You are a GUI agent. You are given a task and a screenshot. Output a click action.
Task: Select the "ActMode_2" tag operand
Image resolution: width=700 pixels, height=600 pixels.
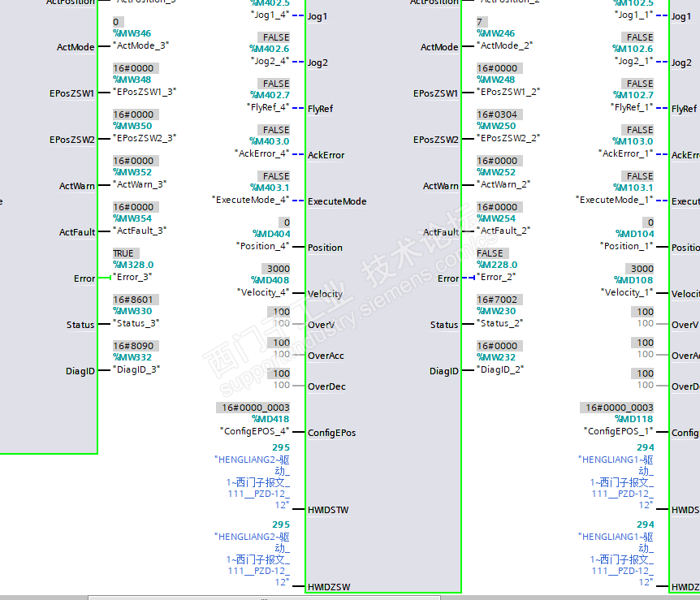(505, 45)
